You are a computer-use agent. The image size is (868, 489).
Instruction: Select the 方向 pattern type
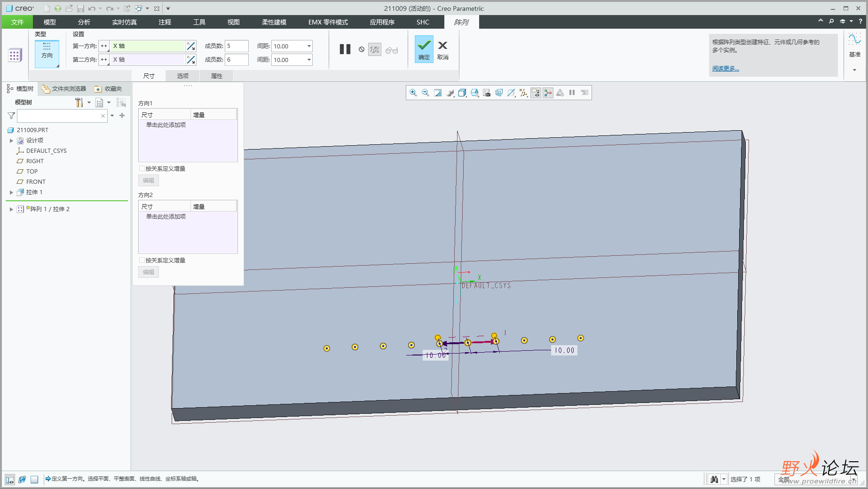[47, 54]
